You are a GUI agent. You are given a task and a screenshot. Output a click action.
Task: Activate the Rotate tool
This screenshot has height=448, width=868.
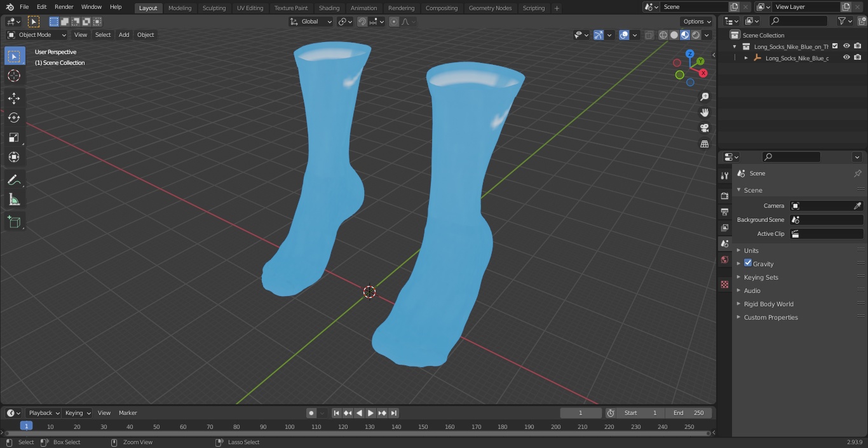(14, 118)
